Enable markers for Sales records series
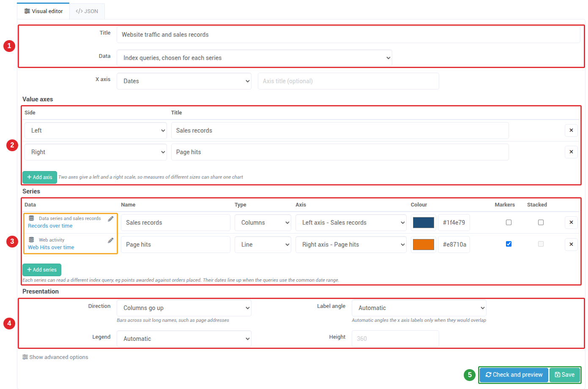 (x=509, y=223)
